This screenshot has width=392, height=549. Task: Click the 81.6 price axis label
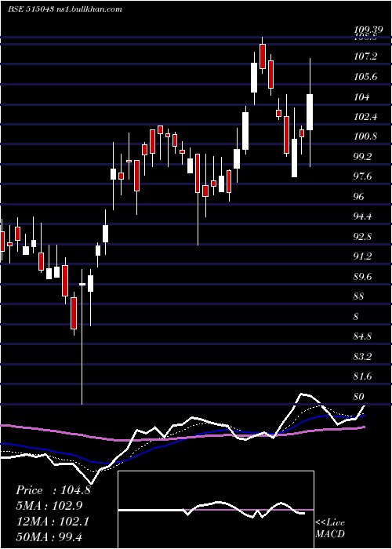point(362,376)
